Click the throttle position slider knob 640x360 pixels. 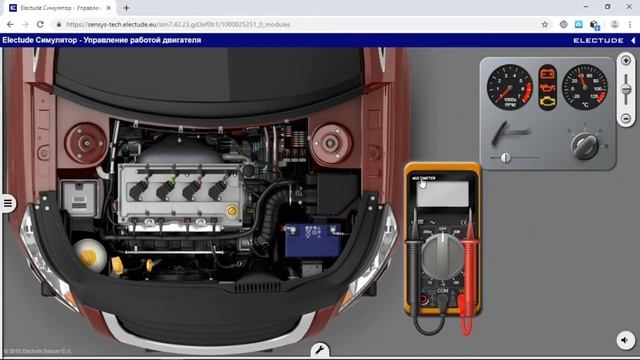click(x=506, y=158)
